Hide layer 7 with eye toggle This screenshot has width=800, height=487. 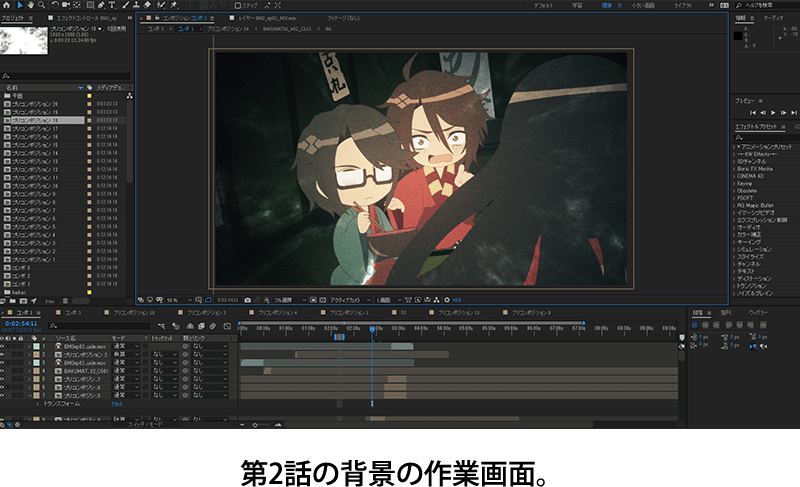2,395
